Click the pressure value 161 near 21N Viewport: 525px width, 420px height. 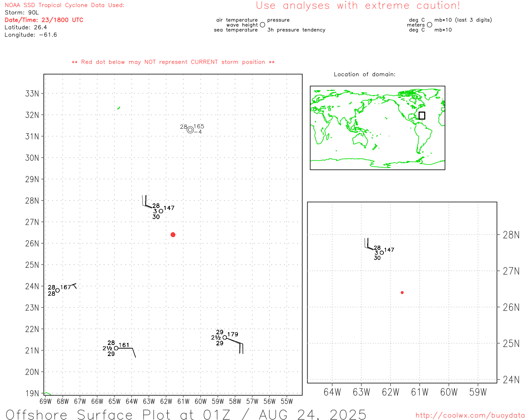point(124,345)
